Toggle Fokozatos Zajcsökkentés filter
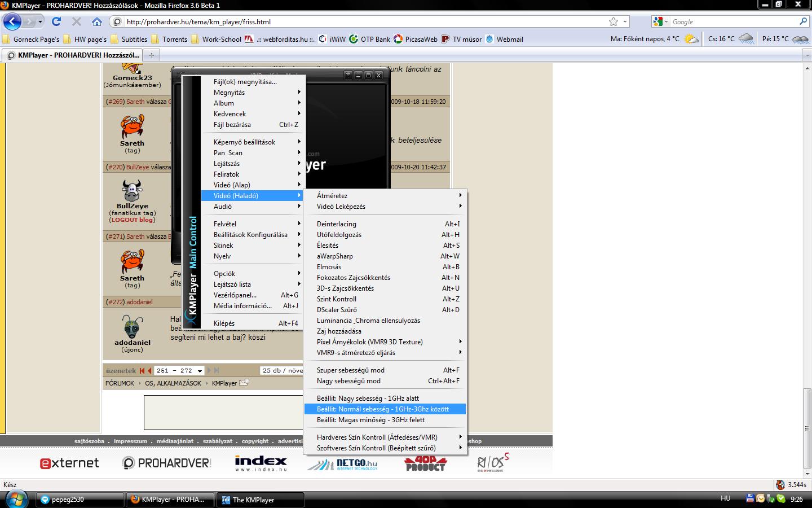The image size is (812, 508). pyautogui.click(x=385, y=278)
